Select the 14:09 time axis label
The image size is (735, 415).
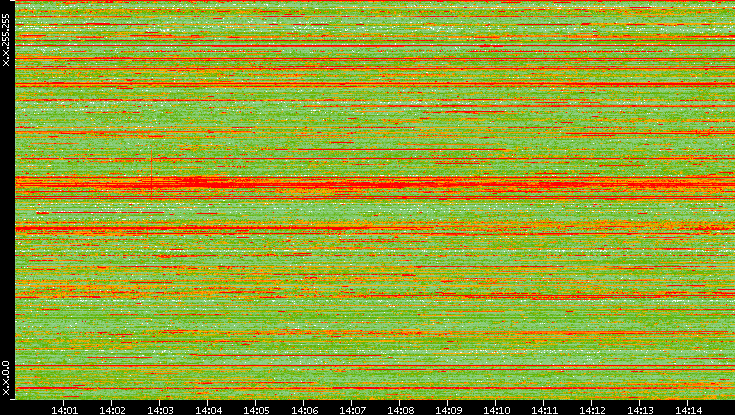[x=448, y=410]
